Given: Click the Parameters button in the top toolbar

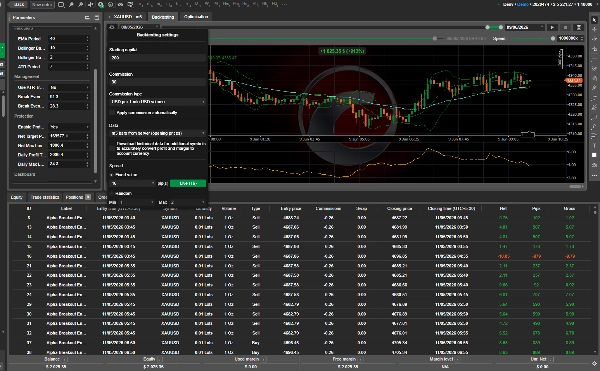Looking at the screenshot, I should pyautogui.click(x=42, y=5).
